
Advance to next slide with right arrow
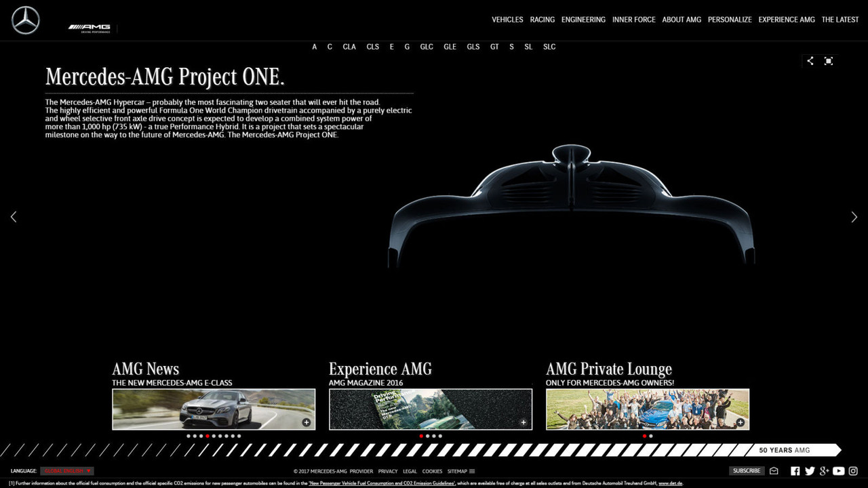(x=854, y=217)
